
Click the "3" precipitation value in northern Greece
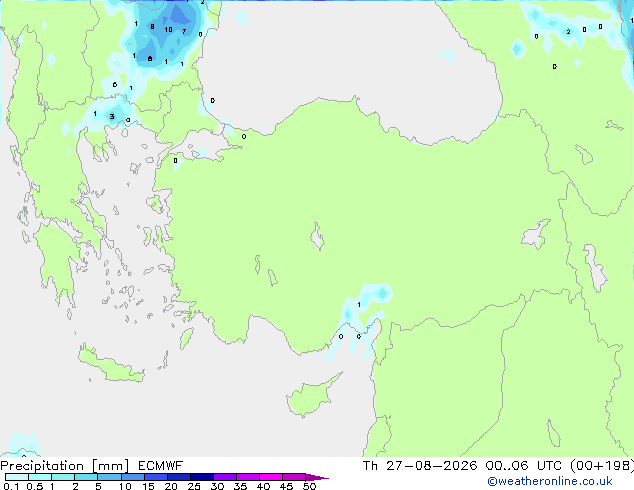[112, 116]
